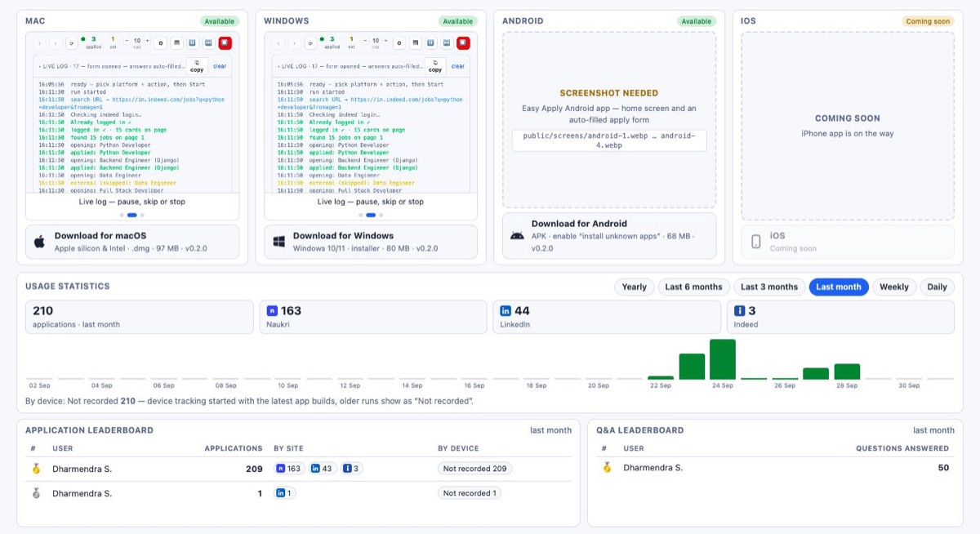This screenshot has height=534, width=980.
Task: Click the Android screenshot needed placeholder
Action: 609,120
